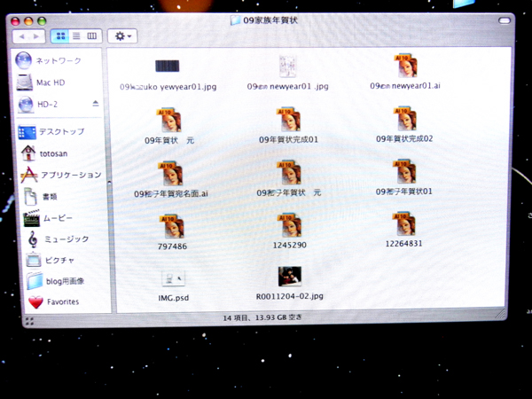Switch to icon view

coord(60,36)
